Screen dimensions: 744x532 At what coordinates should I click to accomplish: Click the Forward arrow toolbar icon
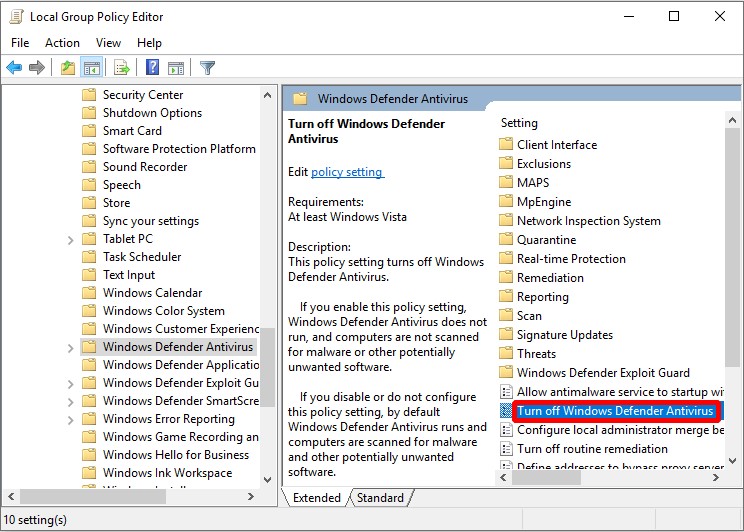[37, 68]
